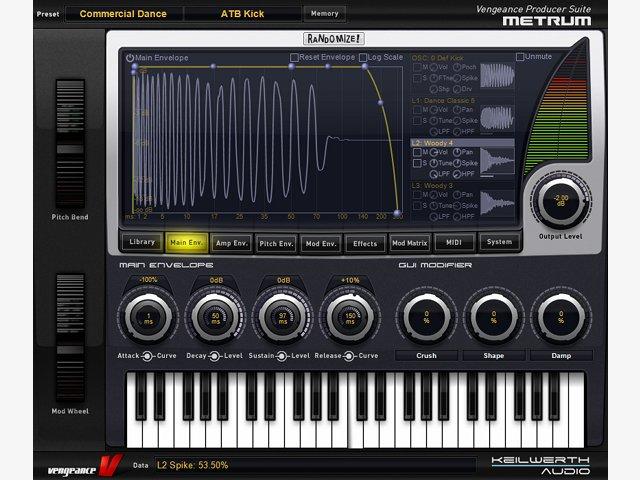This screenshot has width=640, height=480.
Task: Click the L1 Dance Classic HPF knob
Action: (457, 131)
